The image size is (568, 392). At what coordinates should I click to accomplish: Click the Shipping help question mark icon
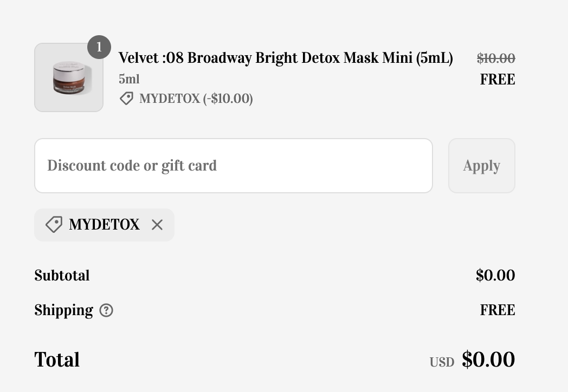click(x=107, y=310)
